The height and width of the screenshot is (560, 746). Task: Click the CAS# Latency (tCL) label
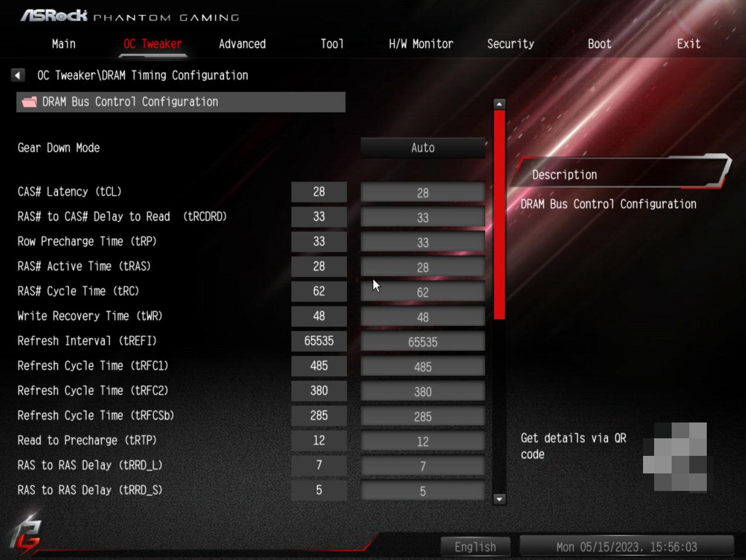pyautogui.click(x=70, y=192)
